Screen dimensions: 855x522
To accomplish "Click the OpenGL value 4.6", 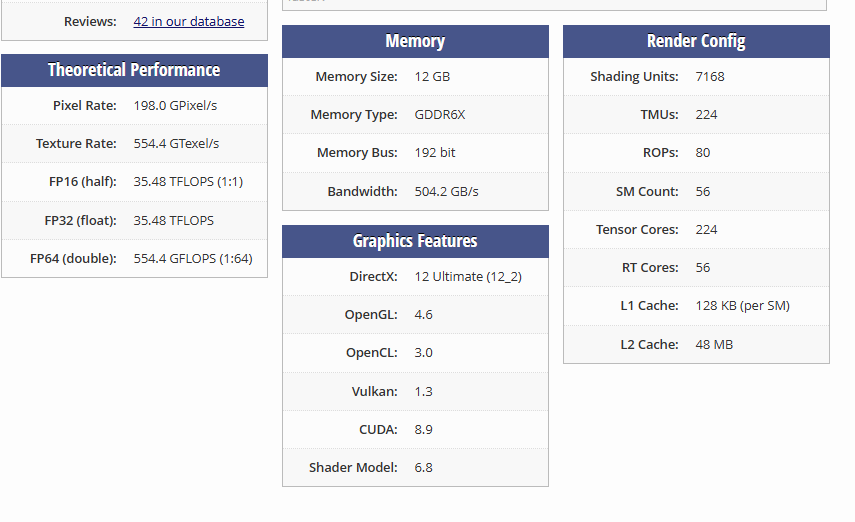I will [423, 315].
